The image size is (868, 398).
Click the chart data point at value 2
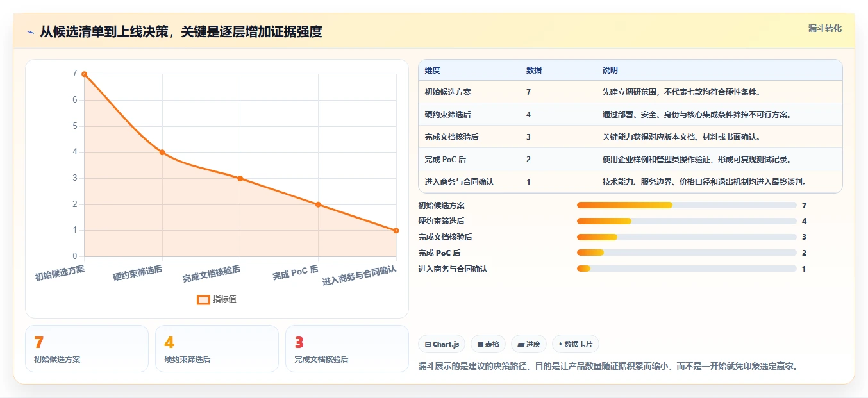tap(318, 204)
